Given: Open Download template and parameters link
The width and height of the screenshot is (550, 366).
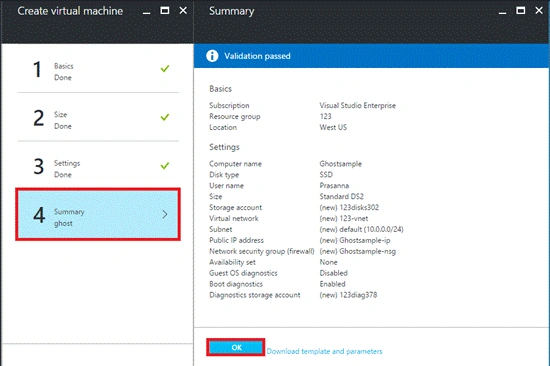Looking at the screenshot, I should [x=324, y=351].
